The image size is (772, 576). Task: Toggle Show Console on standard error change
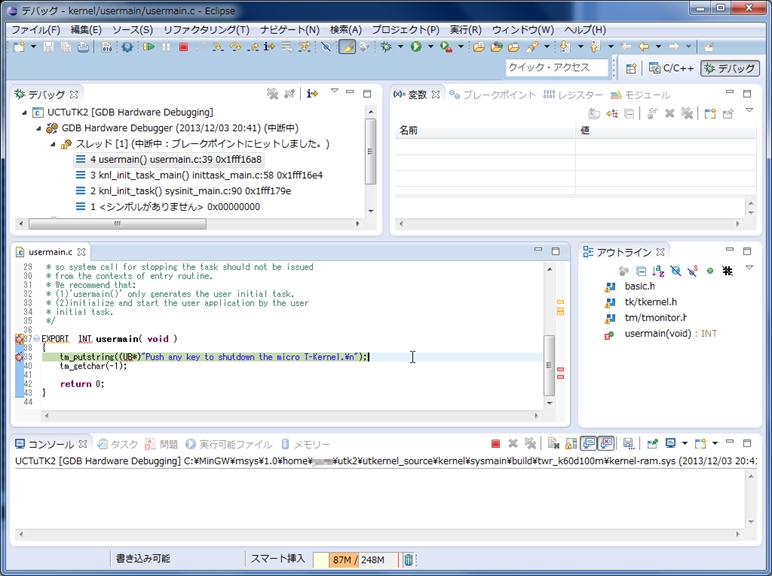click(x=606, y=444)
